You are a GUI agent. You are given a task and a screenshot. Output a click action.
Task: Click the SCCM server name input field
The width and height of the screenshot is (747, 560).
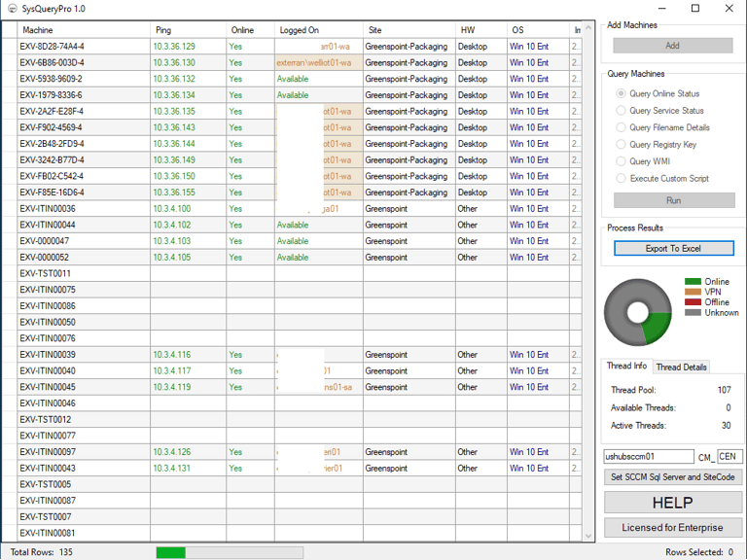coord(649,456)
